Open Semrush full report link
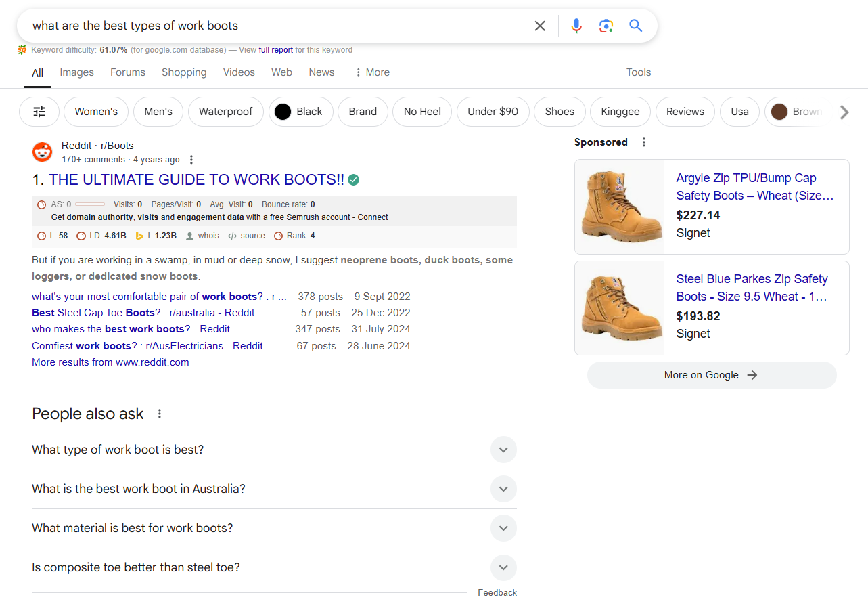Screen dimensions: 868x608 click(x=275, y=50)
